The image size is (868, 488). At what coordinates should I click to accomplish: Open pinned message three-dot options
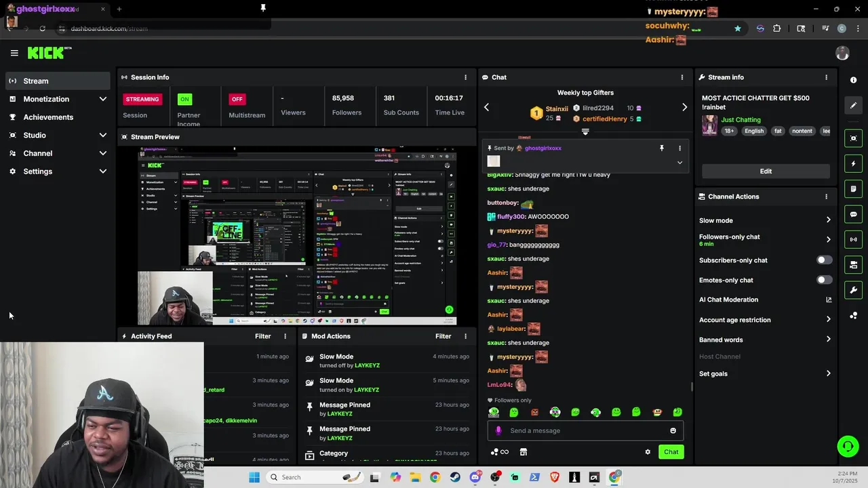679,148
